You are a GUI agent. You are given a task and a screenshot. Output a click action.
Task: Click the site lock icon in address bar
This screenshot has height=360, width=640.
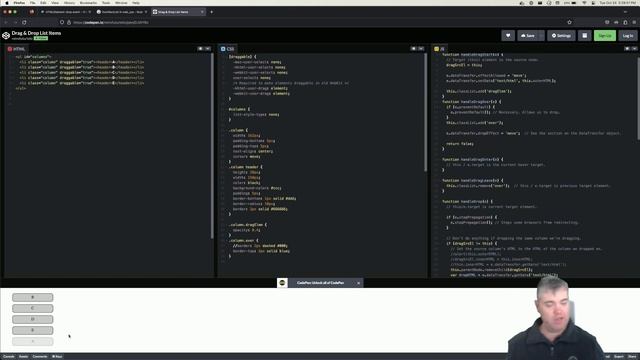(69, 22)
